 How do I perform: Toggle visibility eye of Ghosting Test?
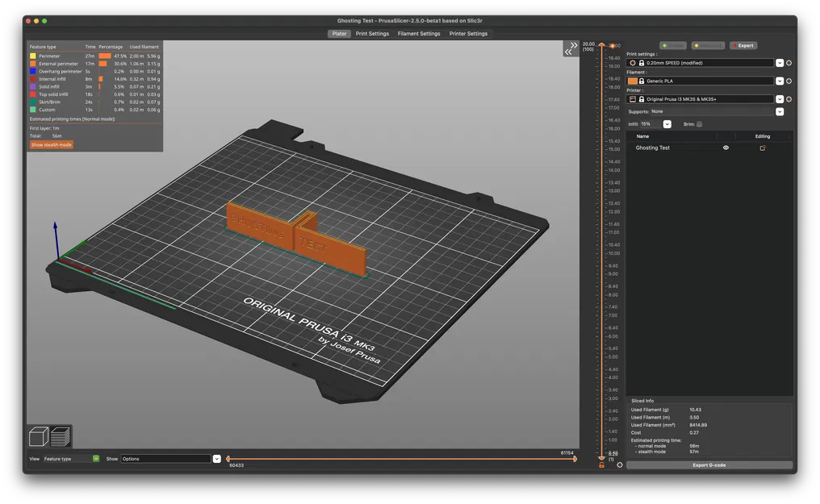click(x=726, y=148)
